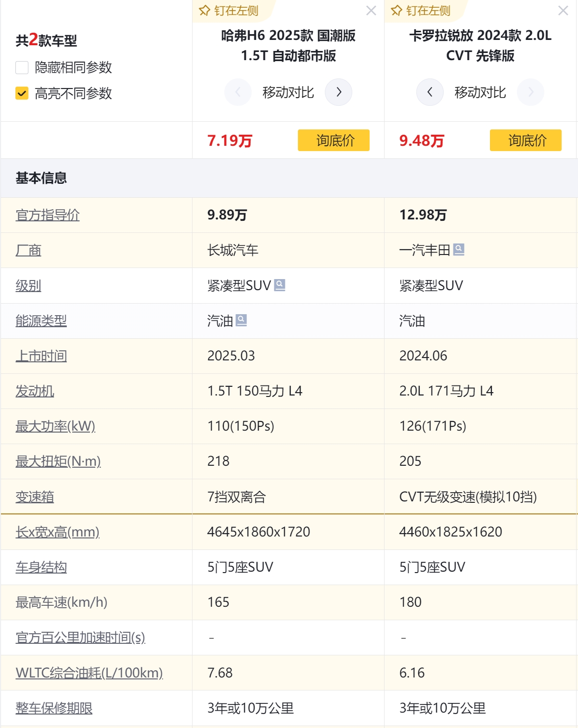Open 车身结构 parameter link
The width and height of the screenshot is (578, 728).
41,567
